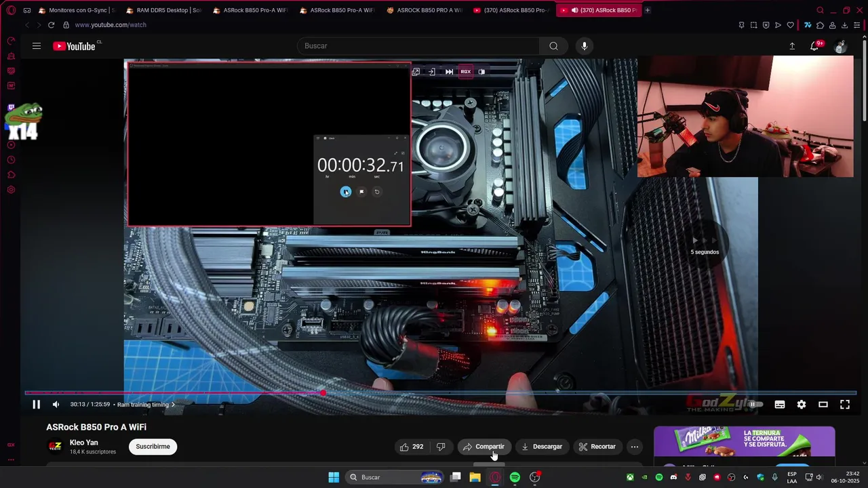Image resolution: width=868 pixels, height=488 pixels.
Task: Toggle subtitles in the player
Action: pos(780,405)
